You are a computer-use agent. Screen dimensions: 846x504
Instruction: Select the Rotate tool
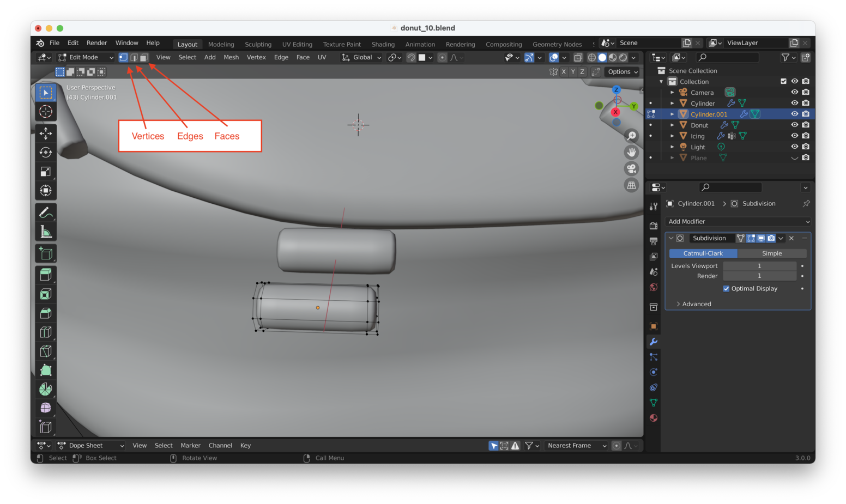coord(46,153)
